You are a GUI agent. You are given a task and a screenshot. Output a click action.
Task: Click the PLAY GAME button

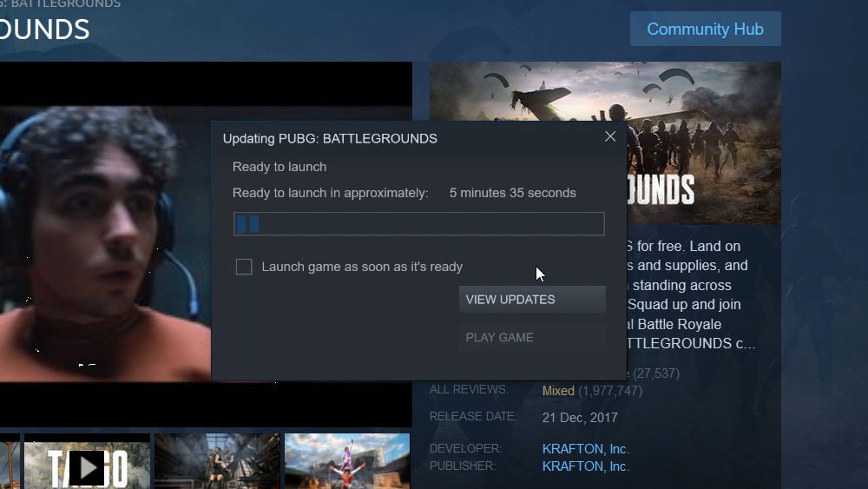click(x=532, y=337)
